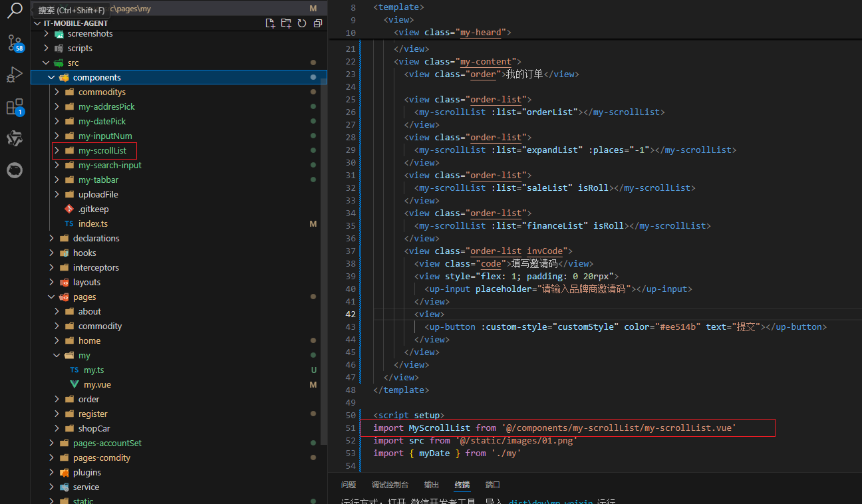Viewport: 862px width, 504px height.
Task: Click the 我的订单 text on line 23
Action: pyautogui.click(x=524, y=74)
